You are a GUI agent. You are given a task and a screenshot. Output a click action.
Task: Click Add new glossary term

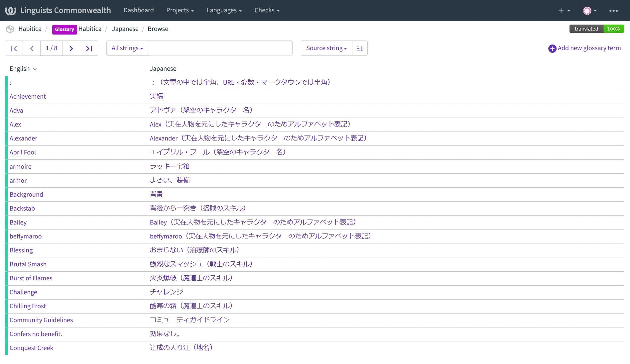pos(584,48)
